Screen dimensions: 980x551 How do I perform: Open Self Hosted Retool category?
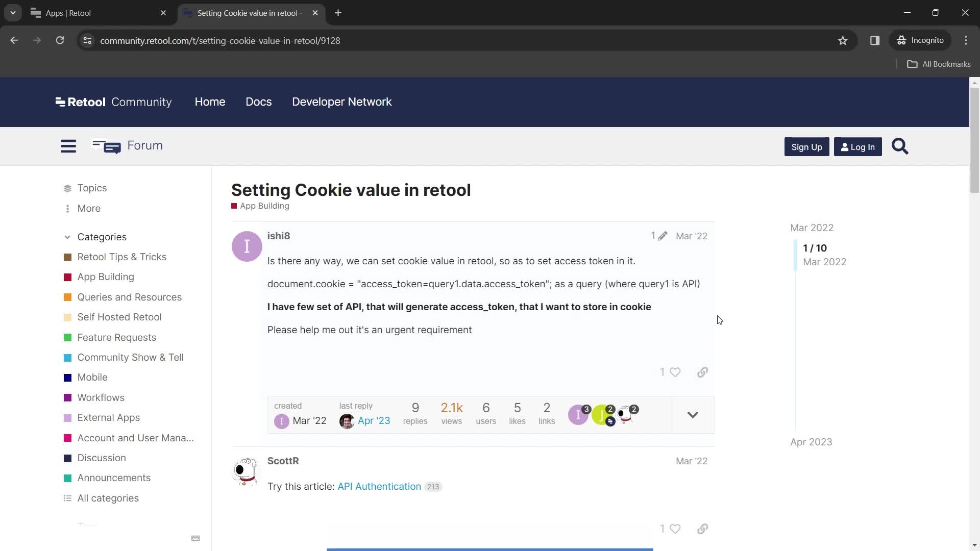pyautogui.click(x=113, y=317)
